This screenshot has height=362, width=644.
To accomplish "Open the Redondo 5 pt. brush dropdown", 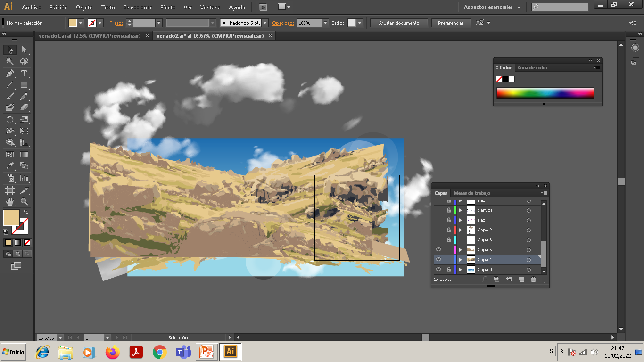I will coord(265,23).
